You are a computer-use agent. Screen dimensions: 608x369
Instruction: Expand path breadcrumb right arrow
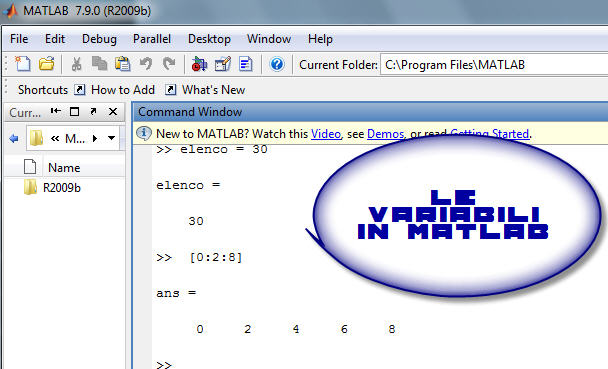click(95, 138)
